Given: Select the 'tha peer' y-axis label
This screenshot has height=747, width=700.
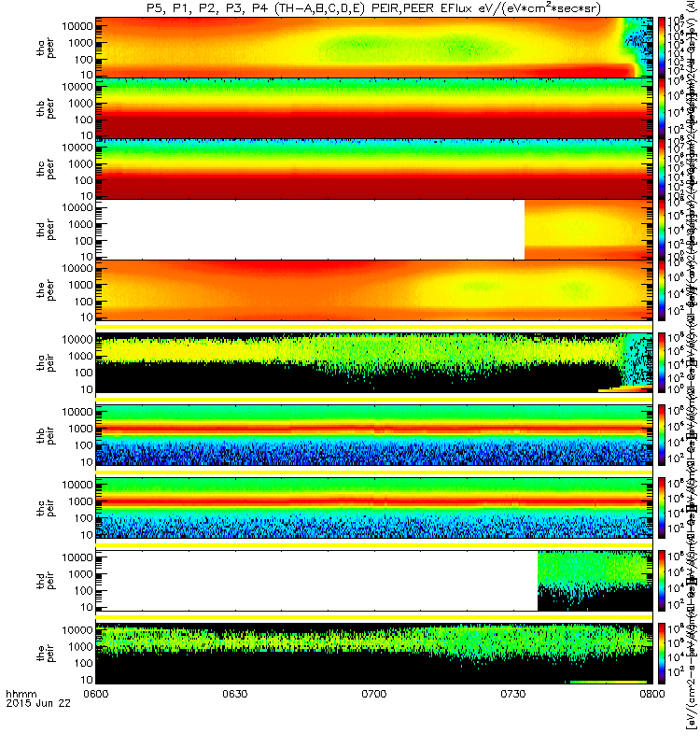Looking at the screenshot, I should pos(46,49).
